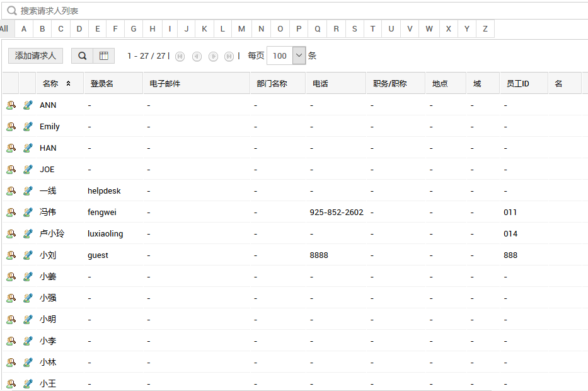View requester details icon for HAN
This screenshot has width=588, height=391.
pyautogui.click(x=11, y=148)
